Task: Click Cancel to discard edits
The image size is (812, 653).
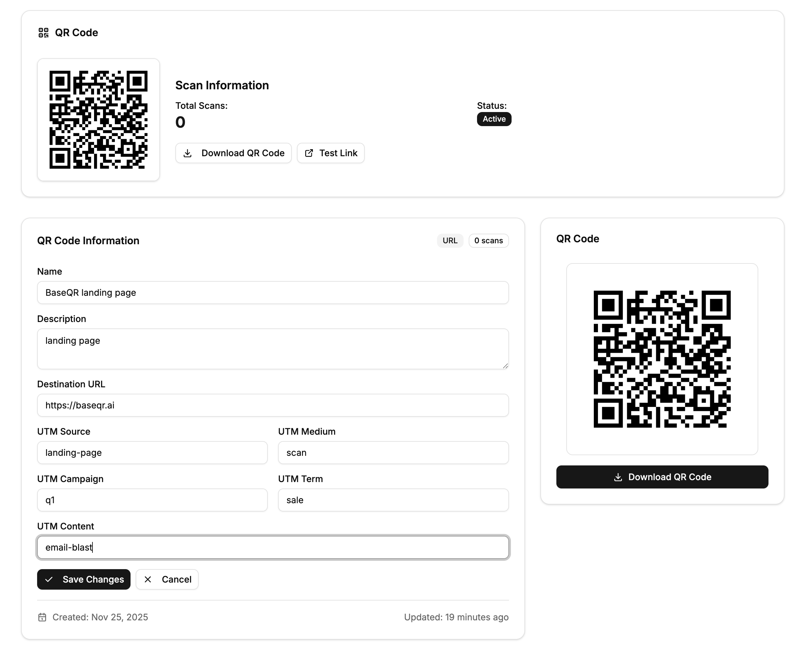Action: click(167, 579)
